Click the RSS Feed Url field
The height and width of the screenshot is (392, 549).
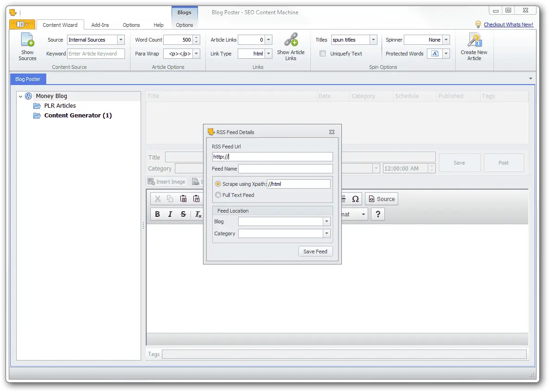point(272,157)
